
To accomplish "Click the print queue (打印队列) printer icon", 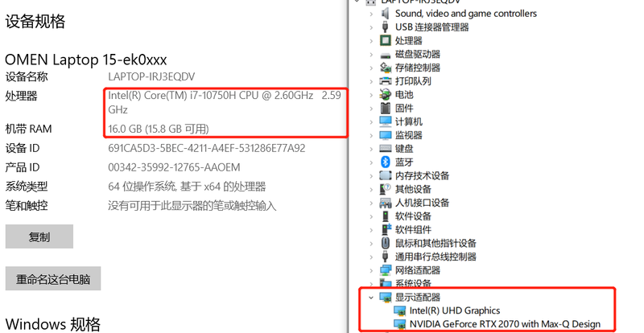I will (386, 81).
